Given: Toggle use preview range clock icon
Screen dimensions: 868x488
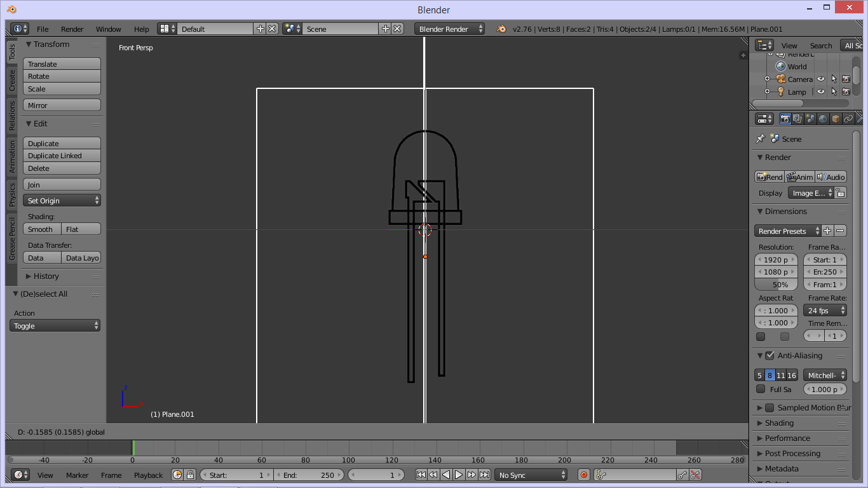Looking at the screenshot, I should coord(177,475).
